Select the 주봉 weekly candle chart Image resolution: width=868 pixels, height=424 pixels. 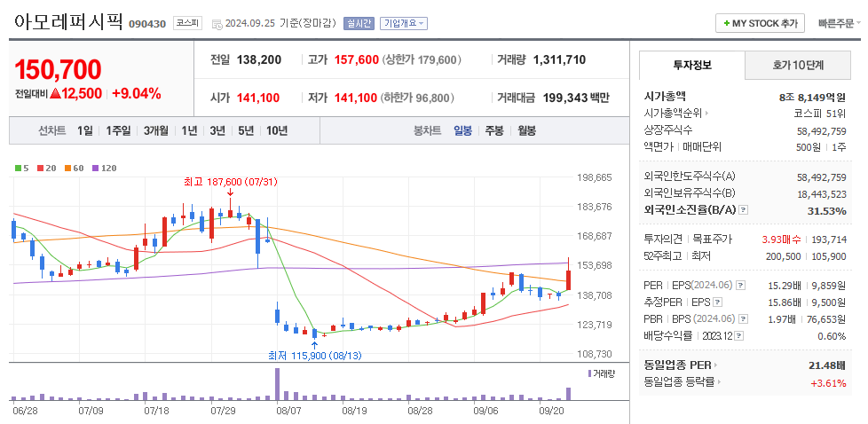(x=494, y=131)
